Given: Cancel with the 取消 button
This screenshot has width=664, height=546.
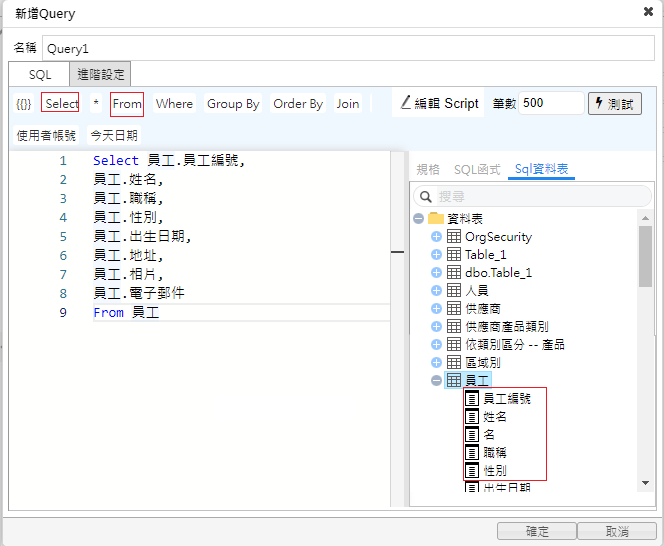Looking at the screenshot, I should coord(617,531).
